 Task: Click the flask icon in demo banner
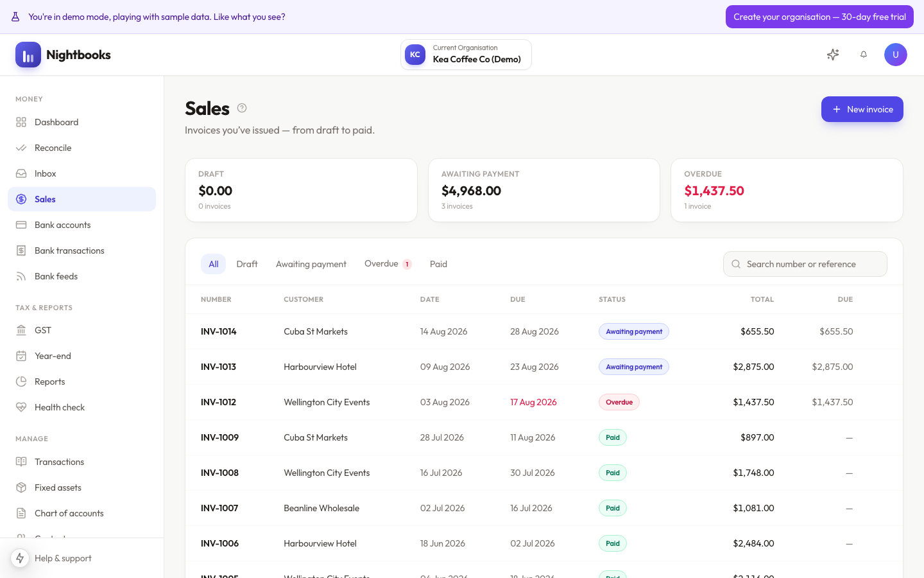coord(15,17)
